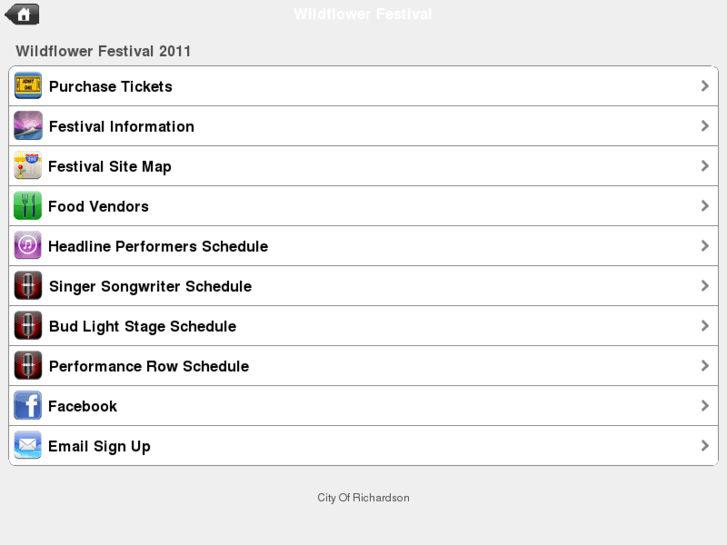The image size is (727, 545).
Task: Expand the Facebook row chevron
Action: pos(705,406)
